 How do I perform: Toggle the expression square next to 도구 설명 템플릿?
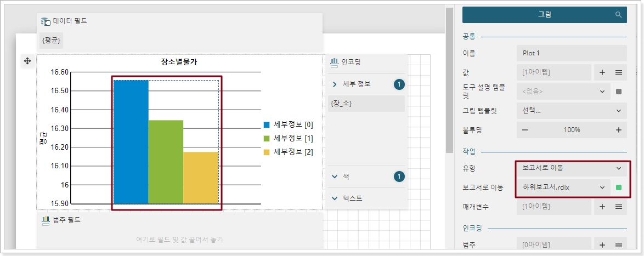(x=619, y=92)
